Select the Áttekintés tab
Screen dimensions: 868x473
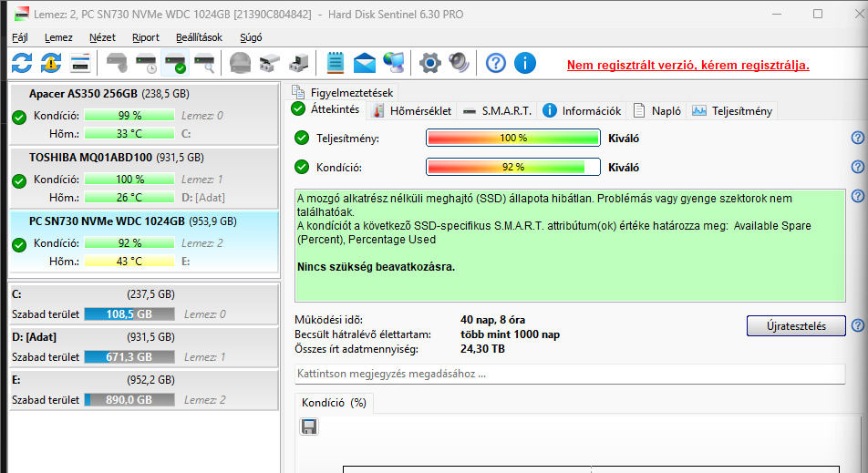point(325,109)
